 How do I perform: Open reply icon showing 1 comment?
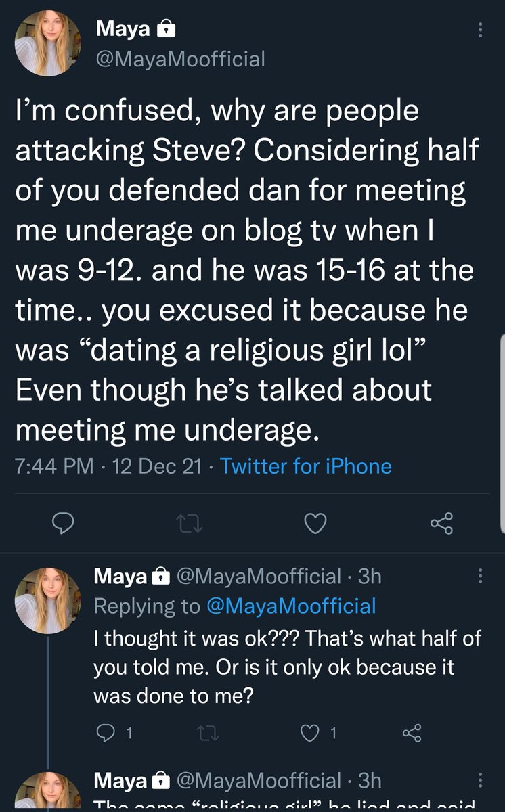coord(110,733)
